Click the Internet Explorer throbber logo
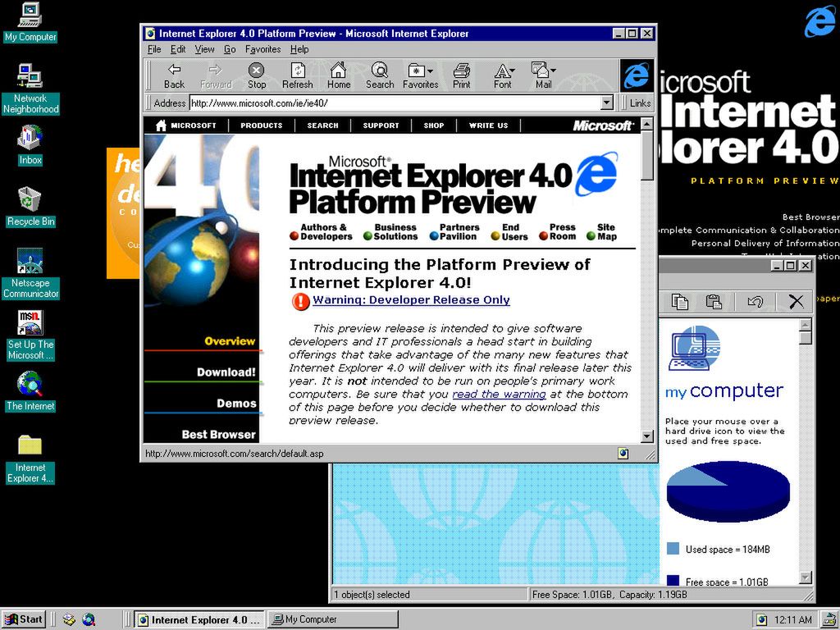Image resolution: width=840 pixels, height=630 pixels. point(637,75)
